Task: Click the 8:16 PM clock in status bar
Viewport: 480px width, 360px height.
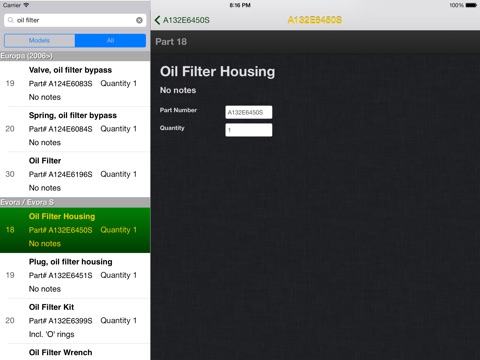Action: (240, 5)
